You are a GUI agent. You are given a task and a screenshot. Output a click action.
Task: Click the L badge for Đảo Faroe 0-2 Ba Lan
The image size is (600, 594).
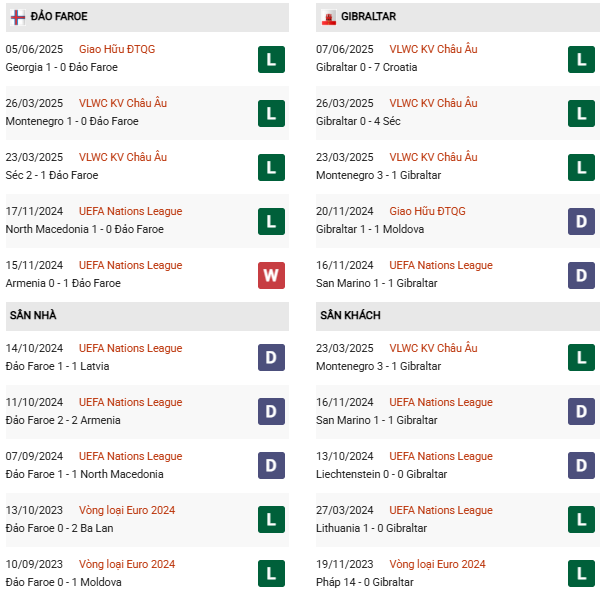[271, 520]
